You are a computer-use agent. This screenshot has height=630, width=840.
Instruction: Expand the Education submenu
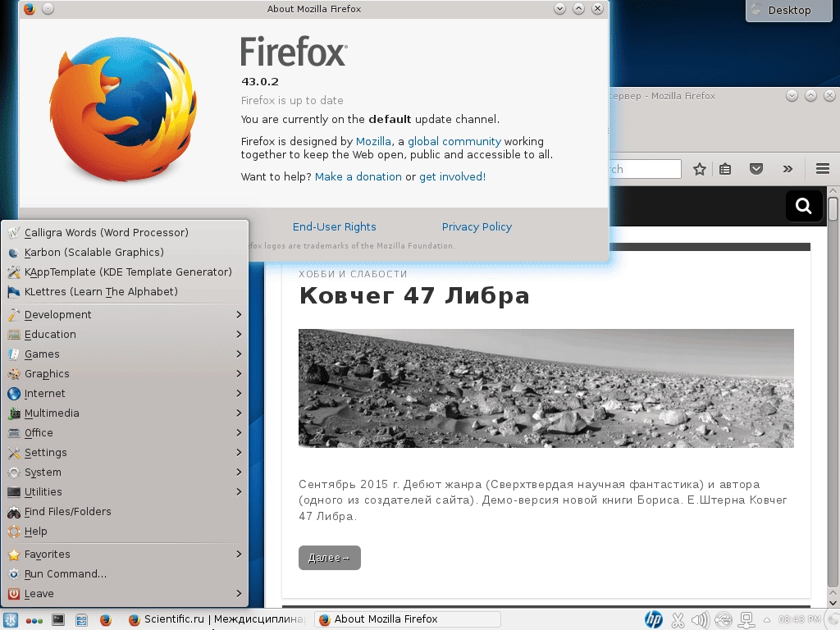tap(125, 335)
